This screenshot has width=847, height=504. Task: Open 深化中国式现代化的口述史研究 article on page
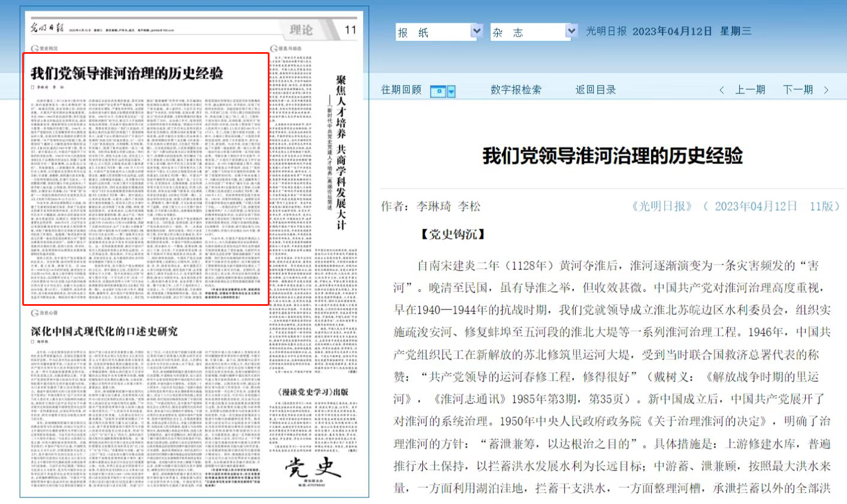104,332
